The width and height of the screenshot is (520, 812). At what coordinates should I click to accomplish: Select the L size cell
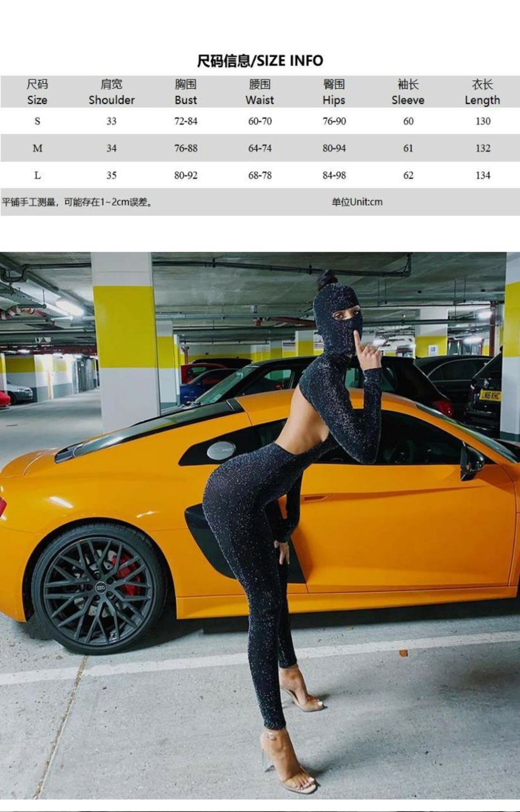point(37,176)
